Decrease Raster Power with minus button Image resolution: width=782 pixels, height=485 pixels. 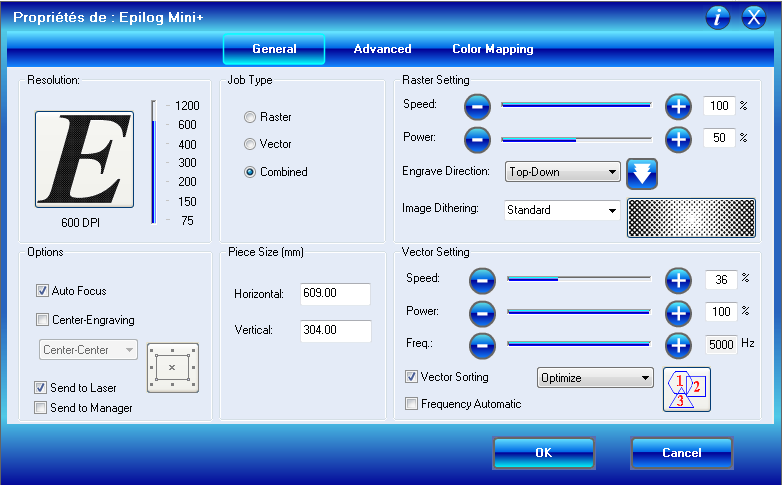click(x=477, y=139)
